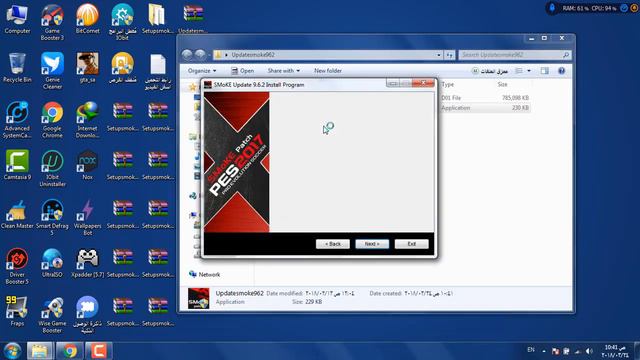Open the Fraps desktop icon

coord(17,311)
